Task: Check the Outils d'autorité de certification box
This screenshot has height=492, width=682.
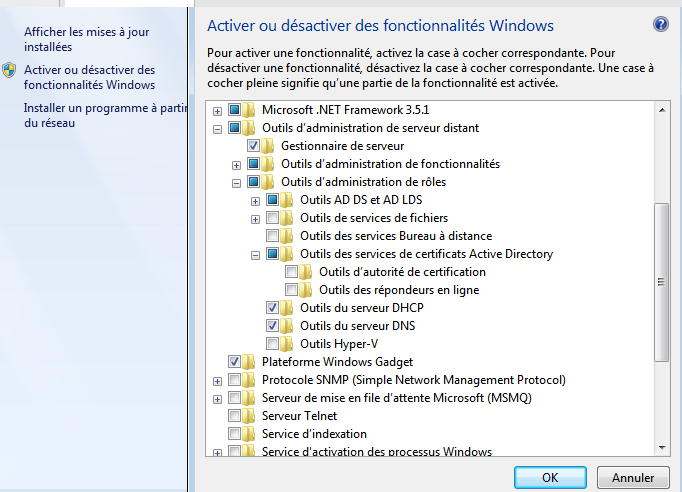Action: pyautogui.click(x=292, y=272)
